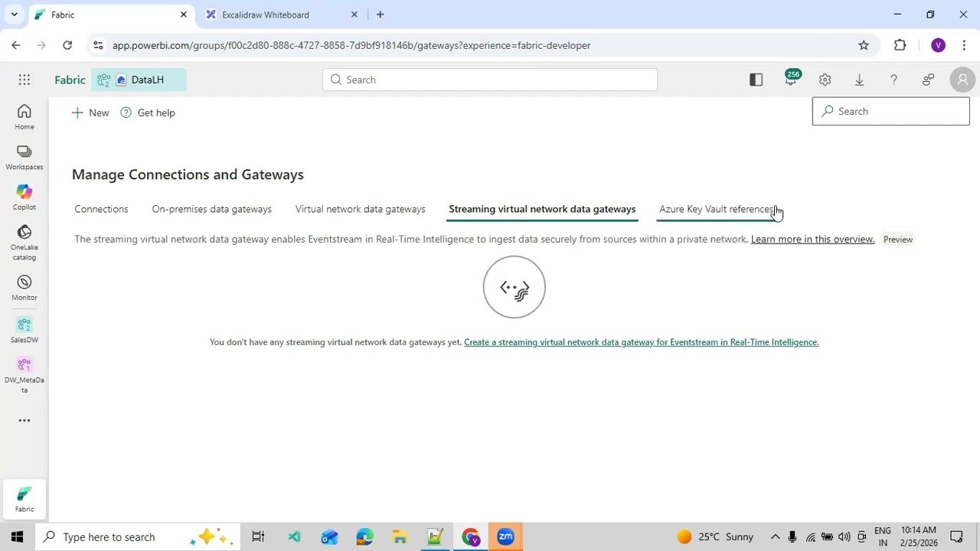Focus the gateways Search box on right
Viewport: 980px width, 551px height.
pyautogui.click(x=890, y=111)
